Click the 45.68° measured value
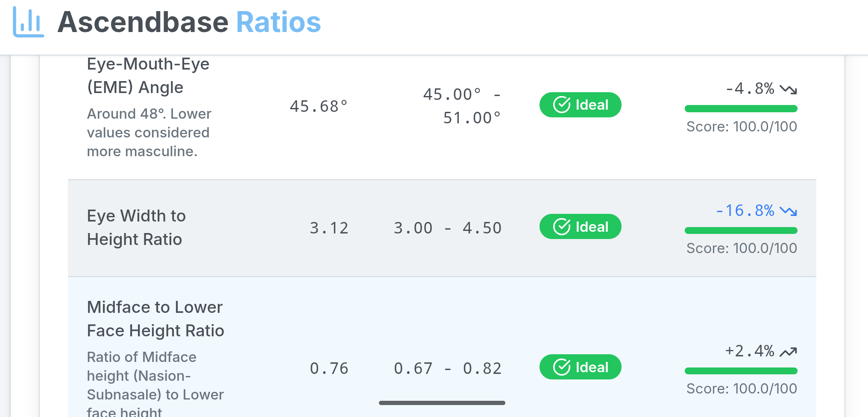The height and width of the screenshot is (417, 868). pos(319,106)
